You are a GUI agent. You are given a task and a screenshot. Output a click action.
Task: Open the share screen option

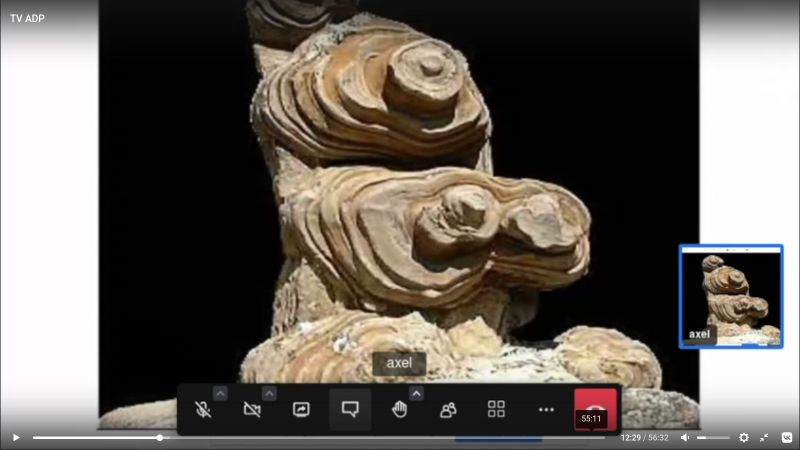(301, 409)
